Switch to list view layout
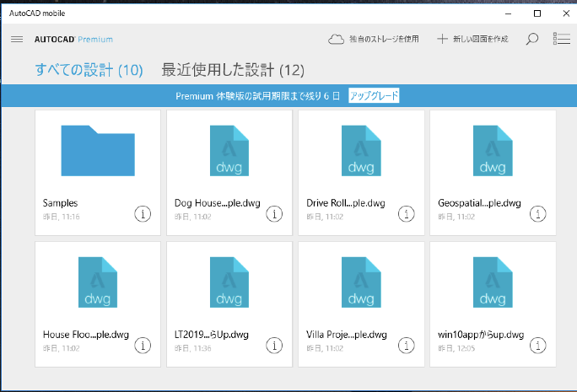577x392 pixels. click(562, 39)
